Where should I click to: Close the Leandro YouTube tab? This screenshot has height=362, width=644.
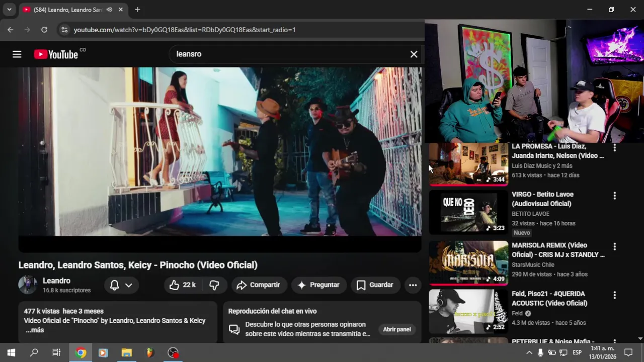click(x=121, y=10)
